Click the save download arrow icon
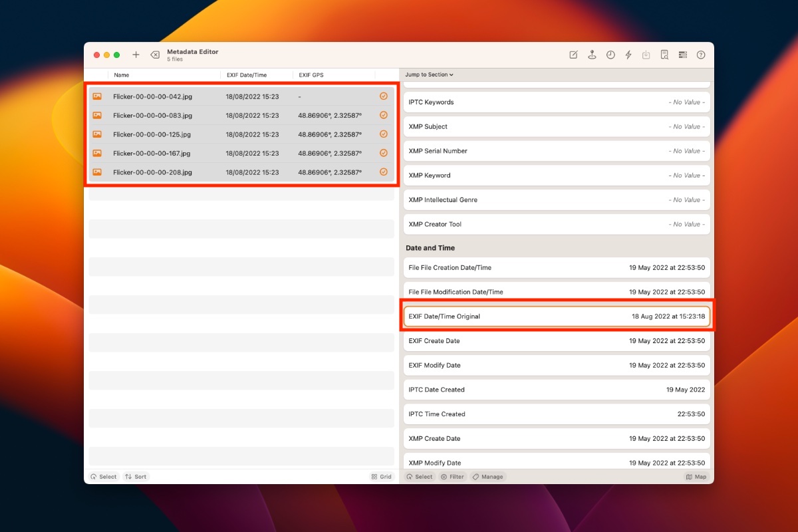 pyautogui.click(x=646, y=55)
